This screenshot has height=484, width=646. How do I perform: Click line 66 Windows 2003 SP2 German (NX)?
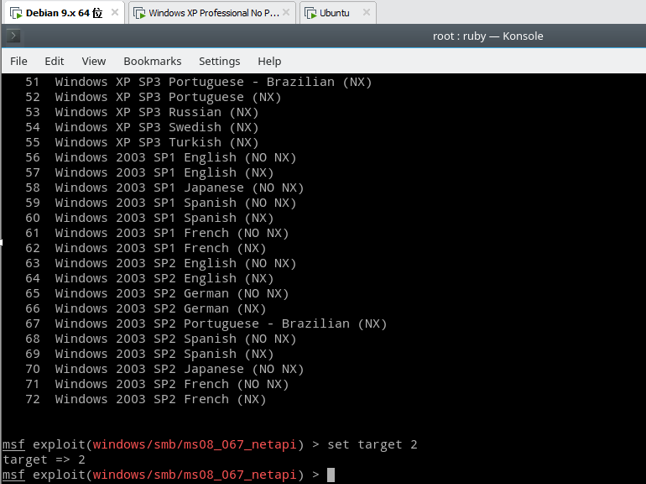(x=146, y=309)
